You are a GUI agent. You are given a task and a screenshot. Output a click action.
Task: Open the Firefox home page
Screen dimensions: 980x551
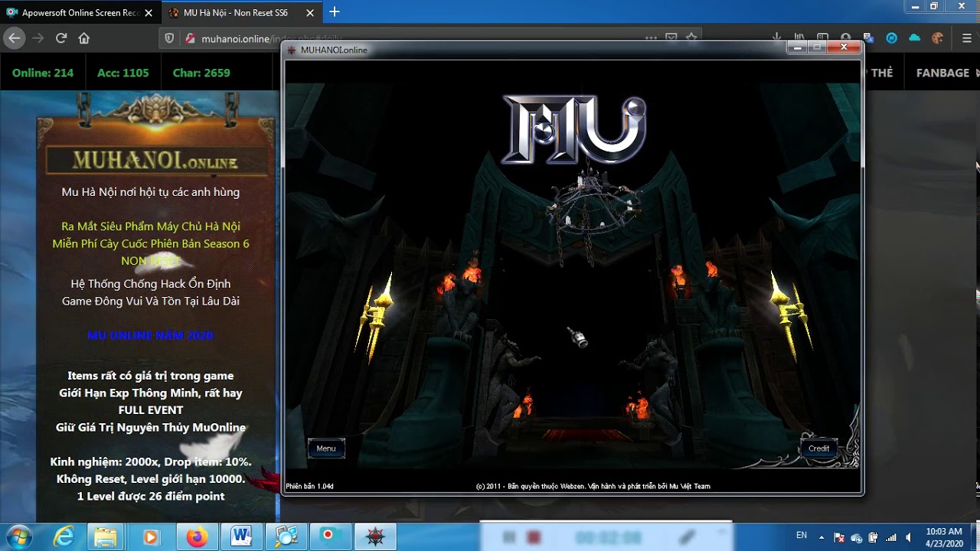point(84,38)
